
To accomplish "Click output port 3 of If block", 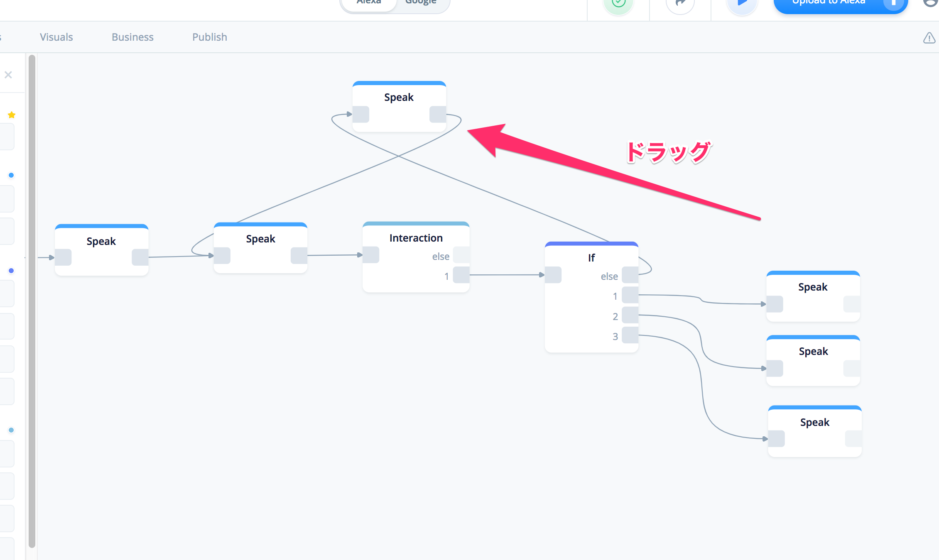I will 630,335.
